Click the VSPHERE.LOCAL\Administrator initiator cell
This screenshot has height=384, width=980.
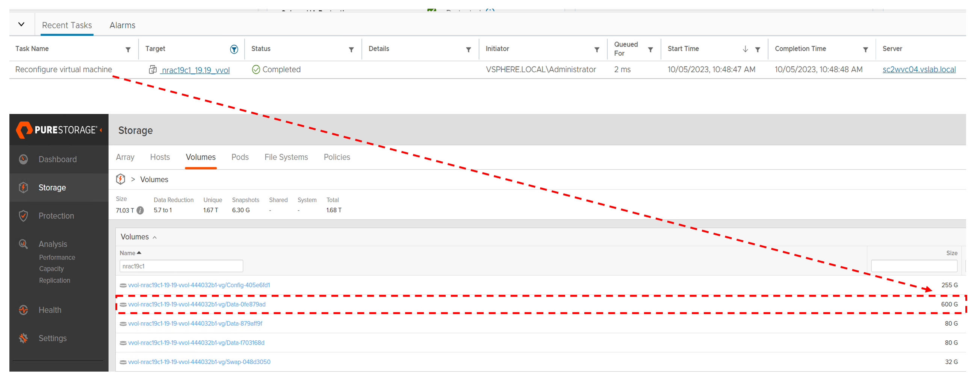tap(541, 69)
